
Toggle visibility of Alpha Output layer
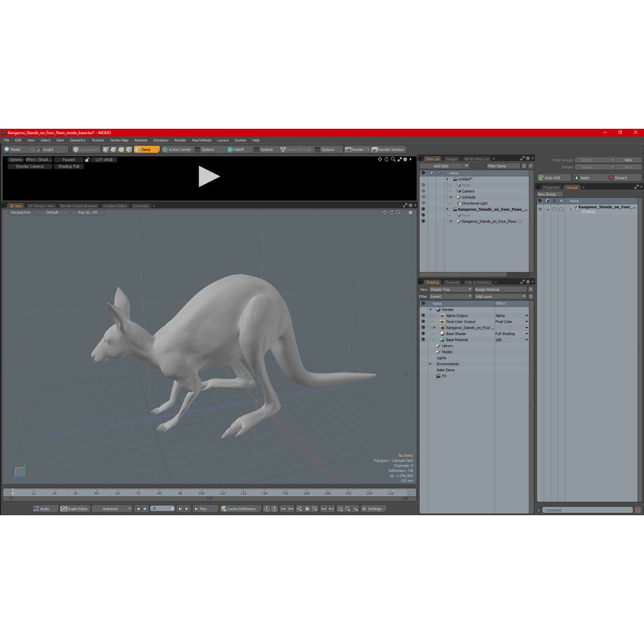pyautogui.click(x=423, y=315)
